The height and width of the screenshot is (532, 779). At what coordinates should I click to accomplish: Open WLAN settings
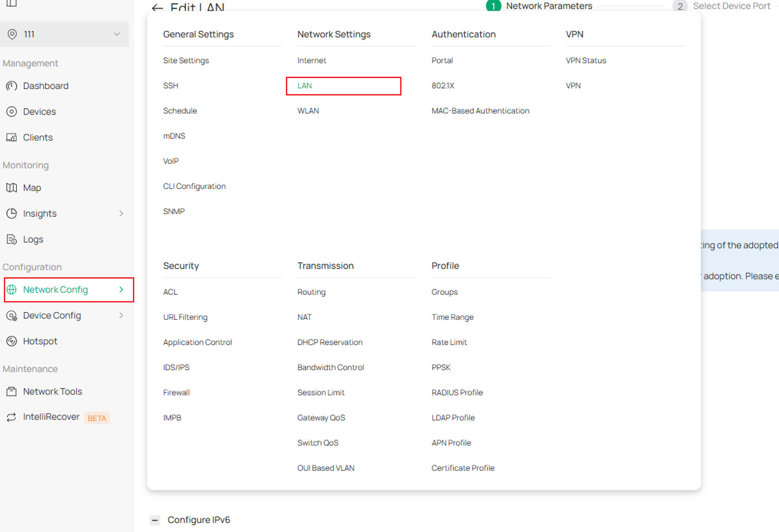coord(308,111)
